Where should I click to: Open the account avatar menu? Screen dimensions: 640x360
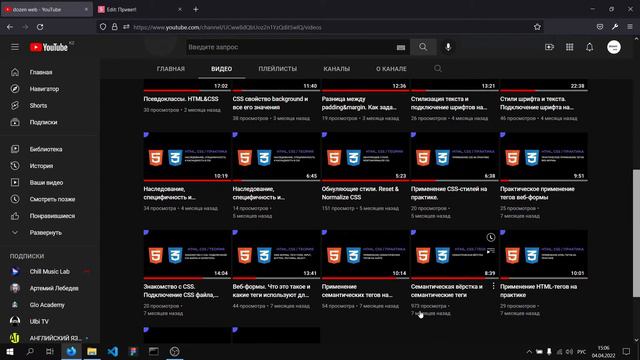[613, 47]
